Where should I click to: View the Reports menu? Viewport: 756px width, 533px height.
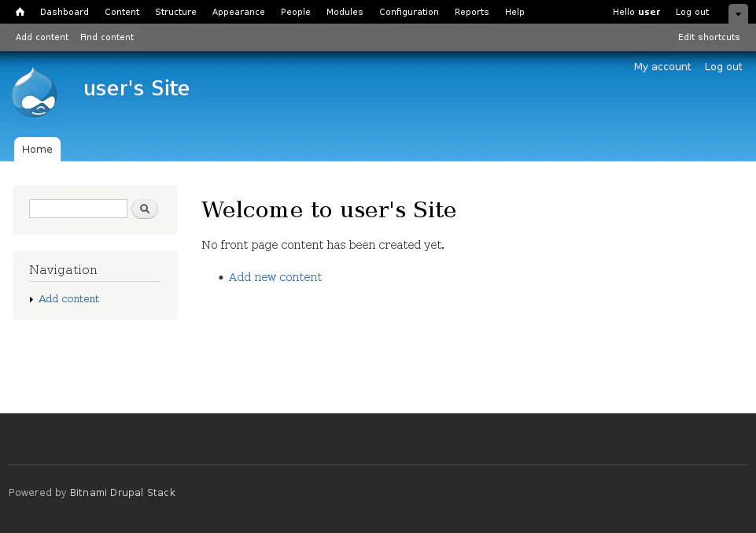coord(472,12)
